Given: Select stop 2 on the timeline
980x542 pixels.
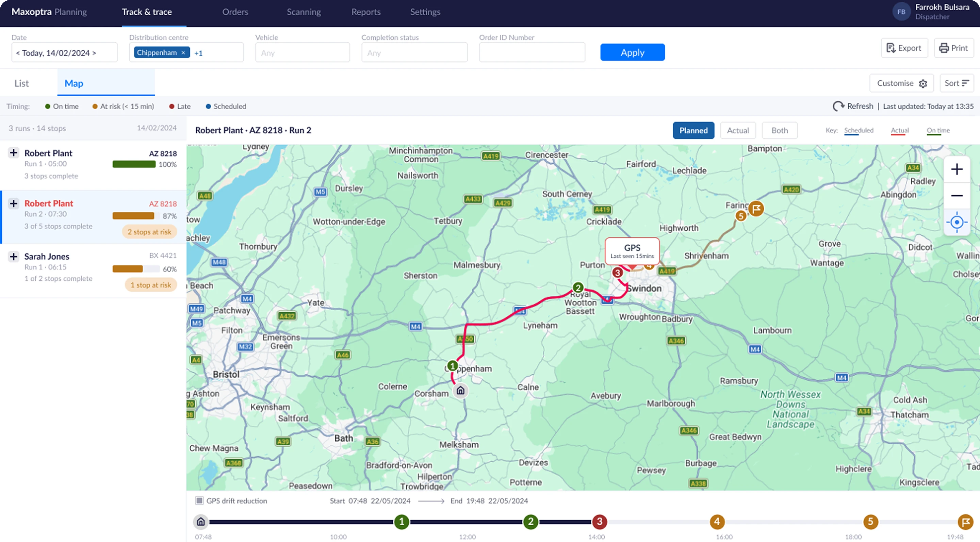Looking at the screenshot, I should pos(531,522).
